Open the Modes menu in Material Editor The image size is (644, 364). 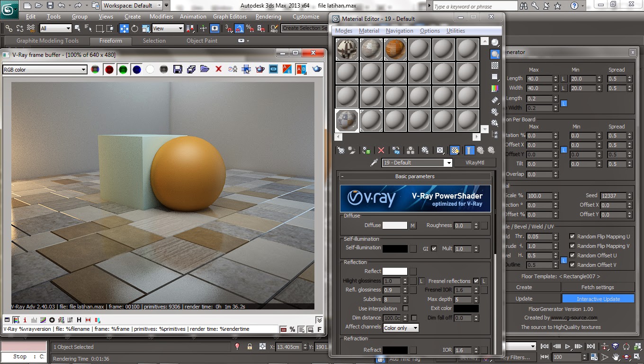coord(343,30)
